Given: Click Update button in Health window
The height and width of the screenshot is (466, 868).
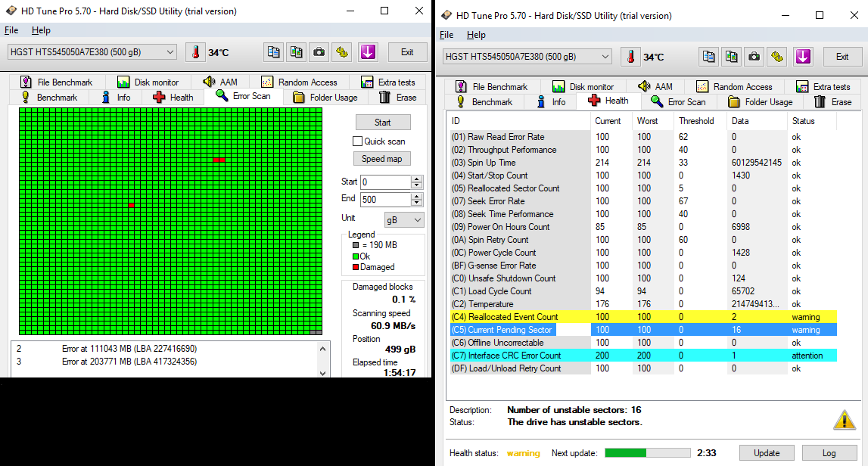Looking at the screenshot, I should (x=767, y=452).
